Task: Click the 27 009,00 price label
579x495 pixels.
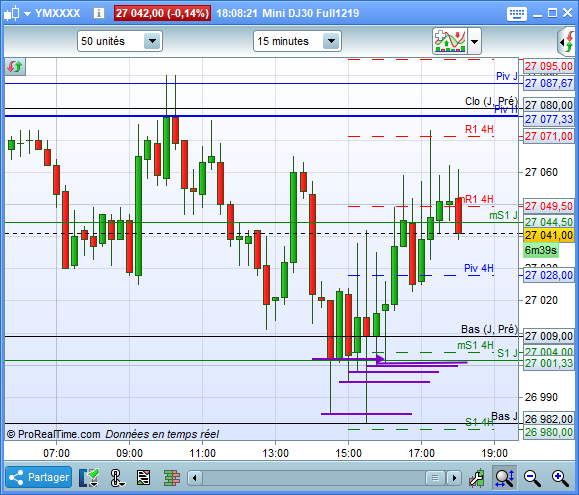Action: pyautogui.click(x=549, y=336)
